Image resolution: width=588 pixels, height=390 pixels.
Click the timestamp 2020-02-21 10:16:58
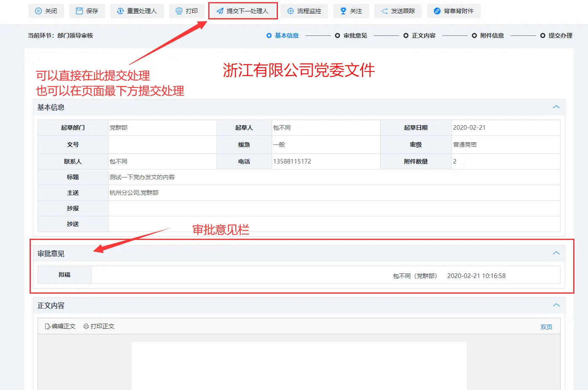point(476,276)
